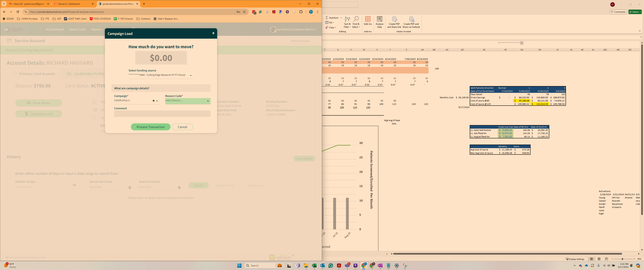Screen dimensions: 644x270
Task: Open Excel from the Windows taskbar
Action: [314, 265]
